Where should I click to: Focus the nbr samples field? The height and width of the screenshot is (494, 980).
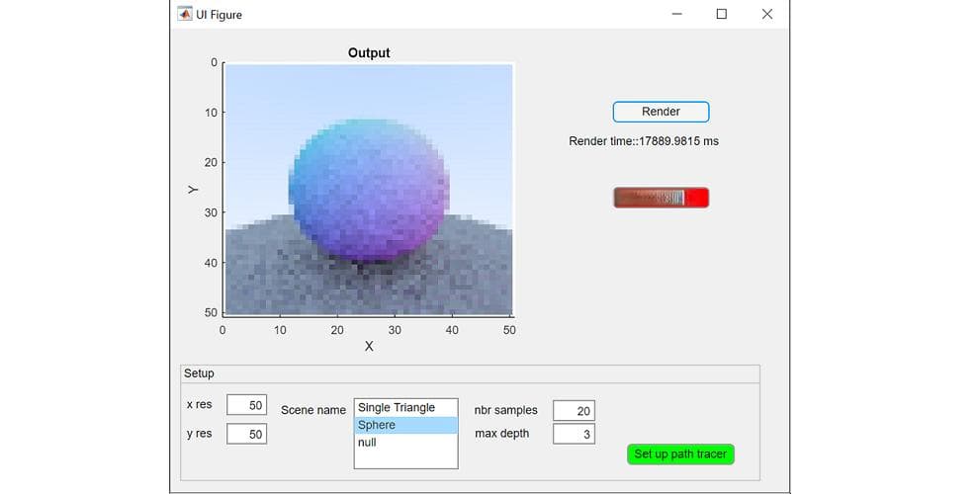574,411
